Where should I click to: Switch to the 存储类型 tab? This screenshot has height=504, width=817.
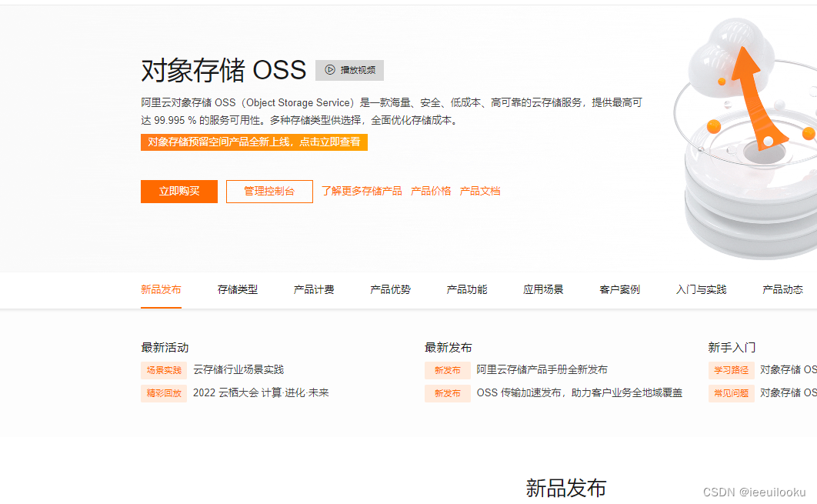[238, 290]
